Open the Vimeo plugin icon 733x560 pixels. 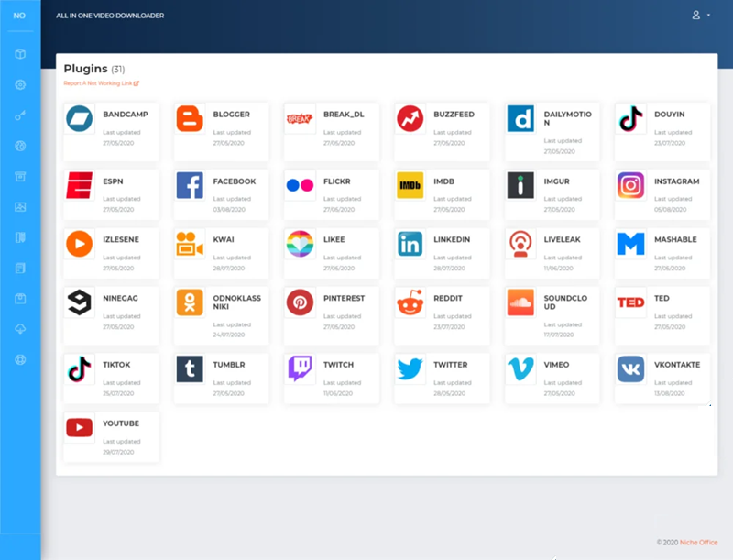click(520, 368)
